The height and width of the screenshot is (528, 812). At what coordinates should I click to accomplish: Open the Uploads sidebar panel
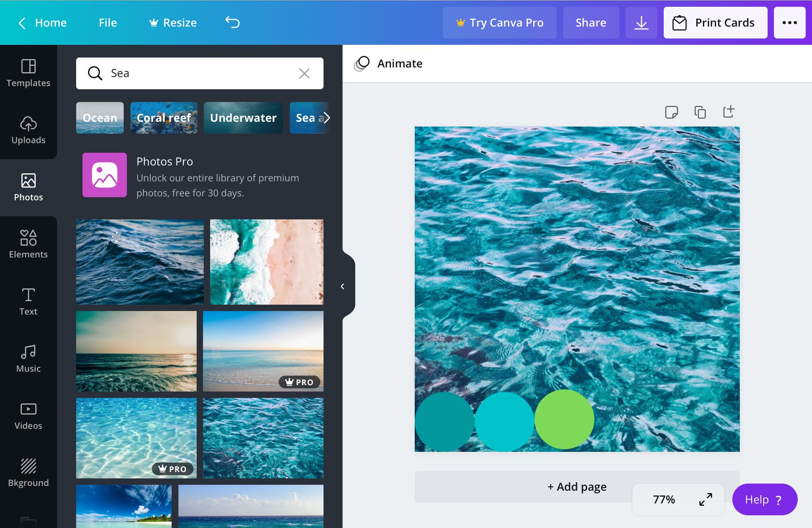pos(28,130)
